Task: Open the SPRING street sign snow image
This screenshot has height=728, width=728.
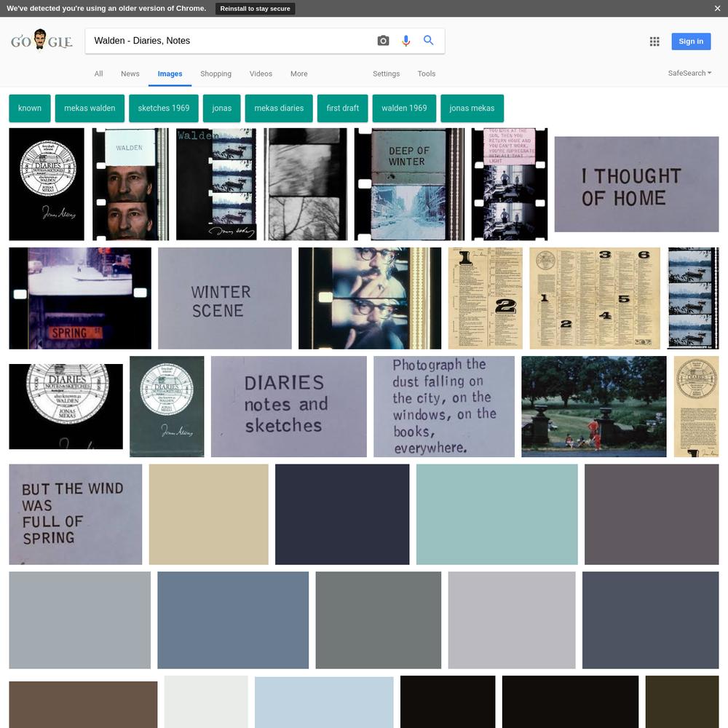Action: (x=80, y=298)
